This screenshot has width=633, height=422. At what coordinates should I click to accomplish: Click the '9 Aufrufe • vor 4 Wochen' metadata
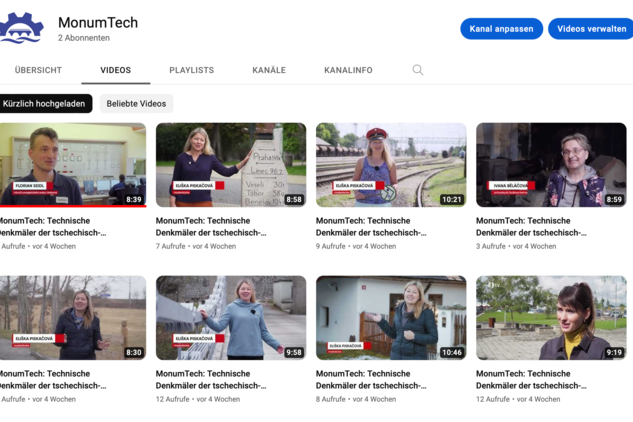(x=356, y=246)
